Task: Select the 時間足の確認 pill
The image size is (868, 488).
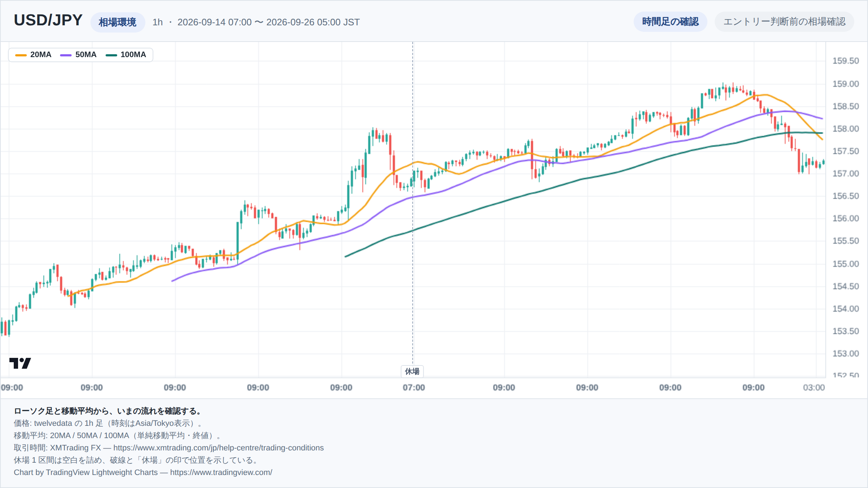Action: [670, 22]
